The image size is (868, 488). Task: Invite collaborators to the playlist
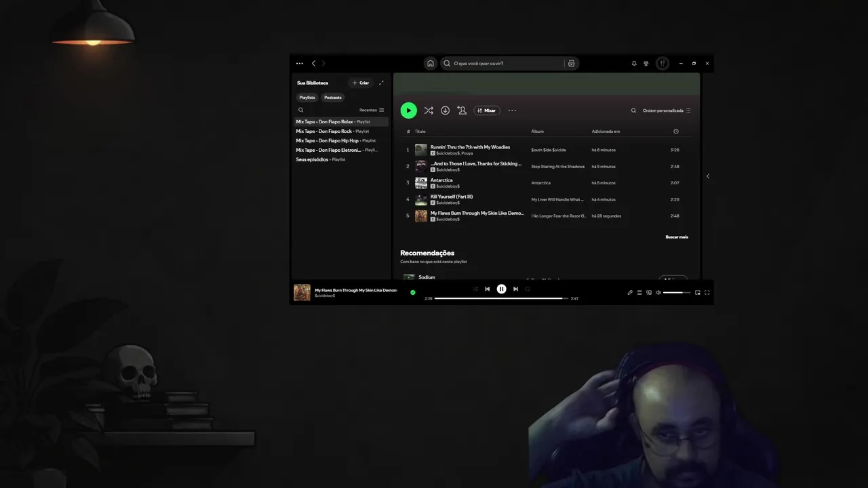coord(462,110)
